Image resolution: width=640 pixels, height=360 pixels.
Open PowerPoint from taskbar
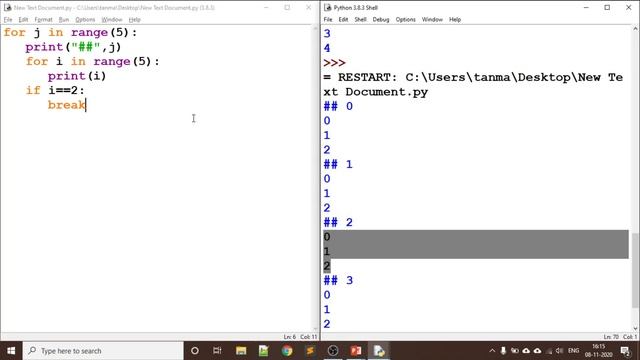[356, 351]
